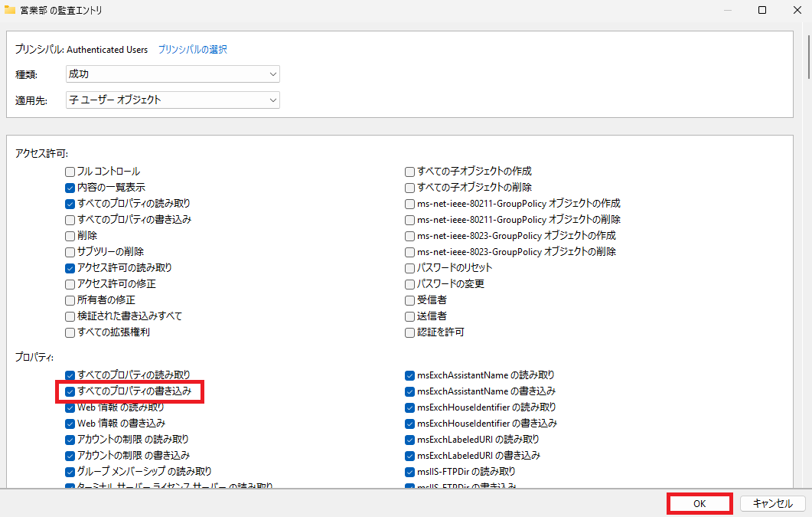Uncheck msExchHouseIdentifier の書き込み checkbox

409,424
